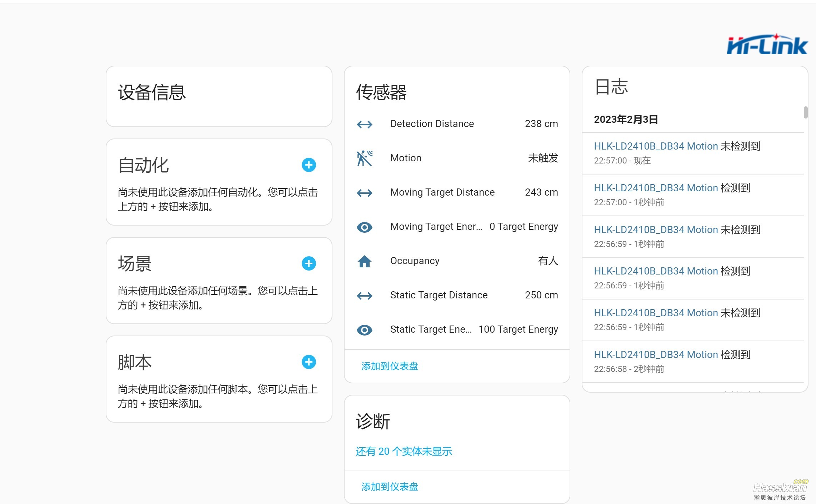Screen dimensions: 816x504
Task: Open the Moving Target Energy entity
Action: 457,227
